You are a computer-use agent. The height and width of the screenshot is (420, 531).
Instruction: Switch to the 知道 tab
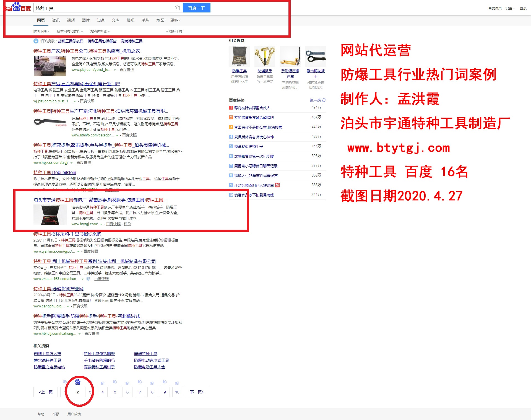click(x=101, y=20)
